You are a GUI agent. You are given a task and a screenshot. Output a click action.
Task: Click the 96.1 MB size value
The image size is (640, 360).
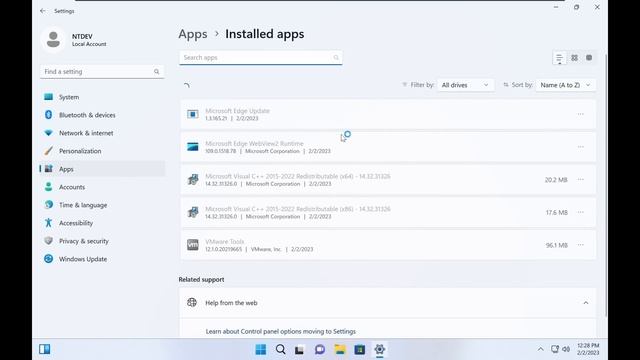[557, 245]
